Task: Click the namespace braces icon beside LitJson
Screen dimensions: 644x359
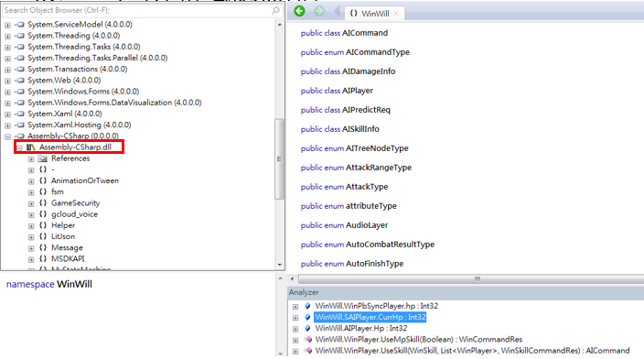Action: [x=43, y=236]
